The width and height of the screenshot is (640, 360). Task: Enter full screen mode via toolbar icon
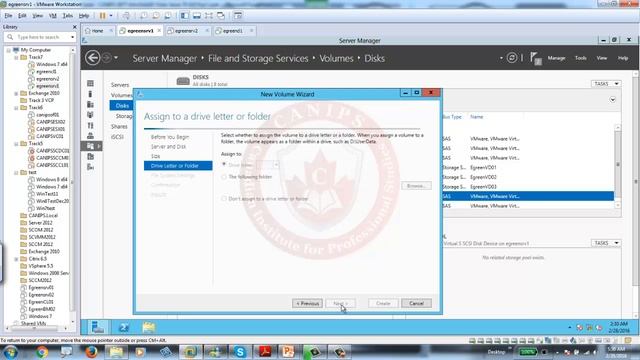[x=209, y=16]
